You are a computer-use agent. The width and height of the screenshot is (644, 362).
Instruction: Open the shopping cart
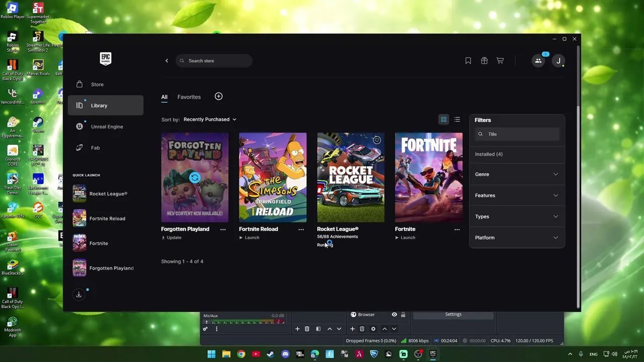click(x=500, y=61)
